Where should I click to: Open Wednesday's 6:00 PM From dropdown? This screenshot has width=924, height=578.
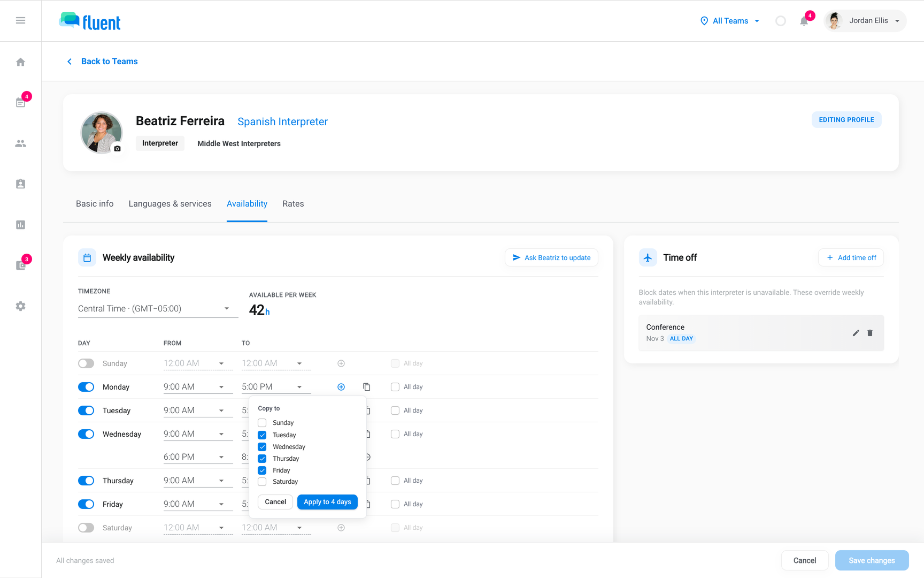pyautogui.click(x=198, y=457)
